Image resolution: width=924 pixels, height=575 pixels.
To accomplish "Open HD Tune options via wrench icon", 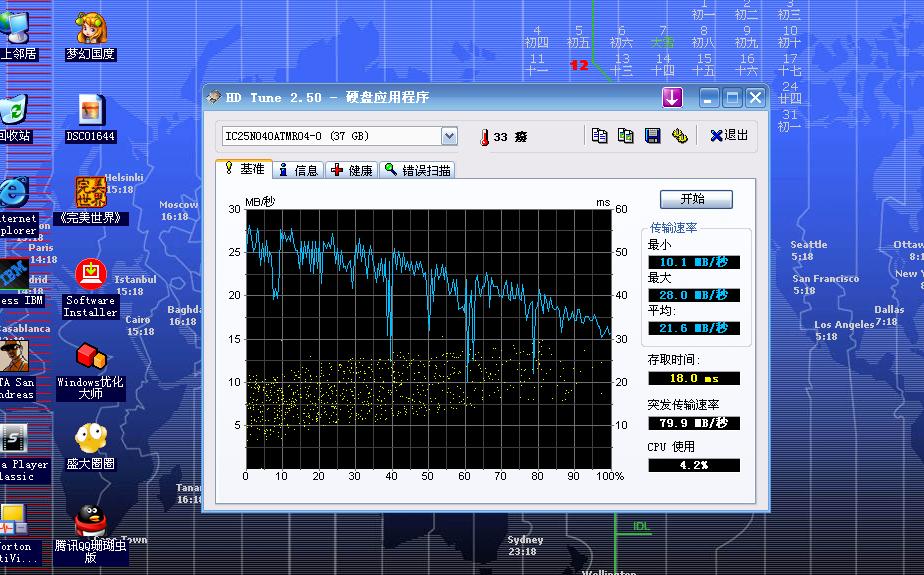I will coord(680,136).
